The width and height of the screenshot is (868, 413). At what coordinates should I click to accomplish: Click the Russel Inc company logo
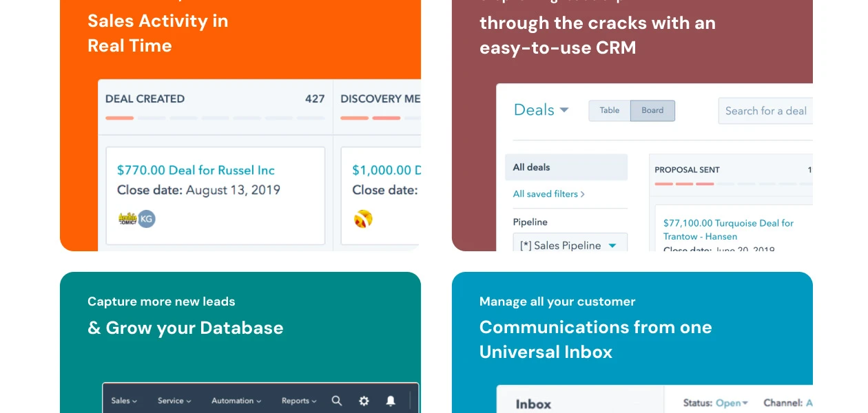[127, 219]
